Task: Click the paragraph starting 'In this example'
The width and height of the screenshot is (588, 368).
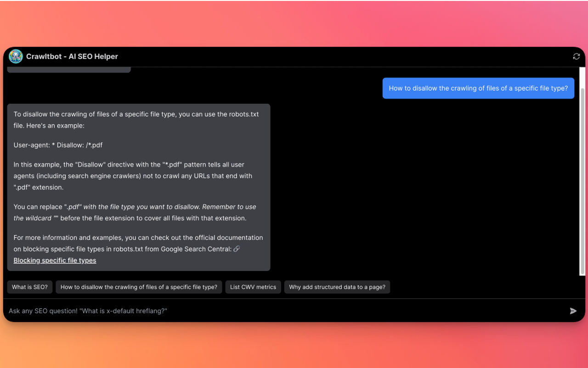Action: 133,176
